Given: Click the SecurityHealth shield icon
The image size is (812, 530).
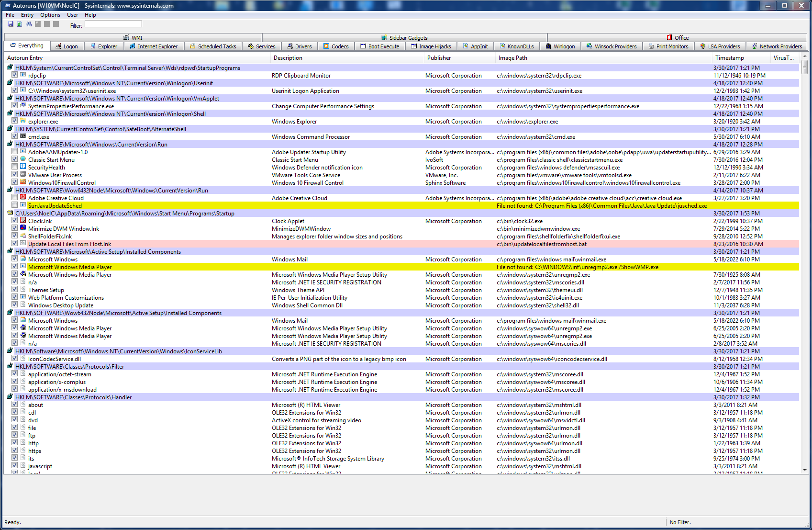Looking at the screenshot, I should click(23, 167).
